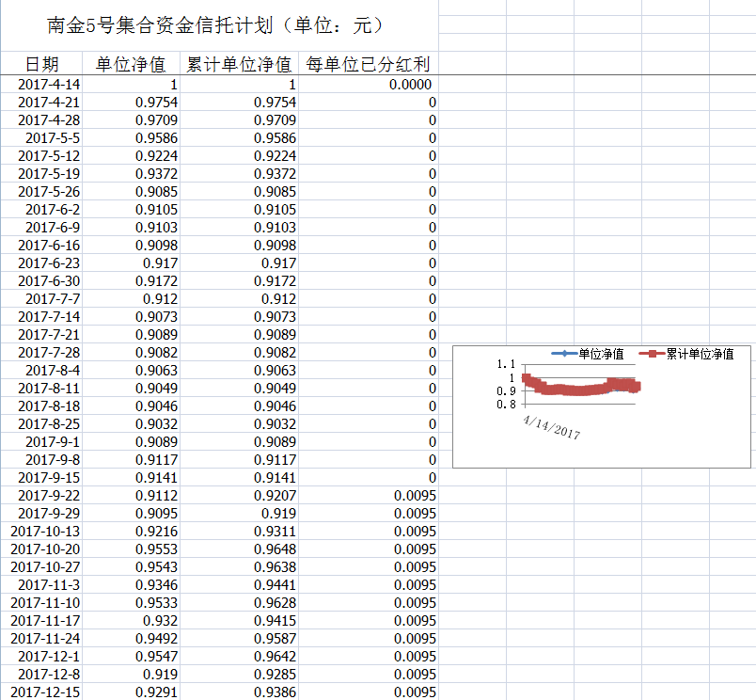Click the 4/14/2017 axis label on chart
This screenshot has height=700, width=756.
[x=551, y=426]
